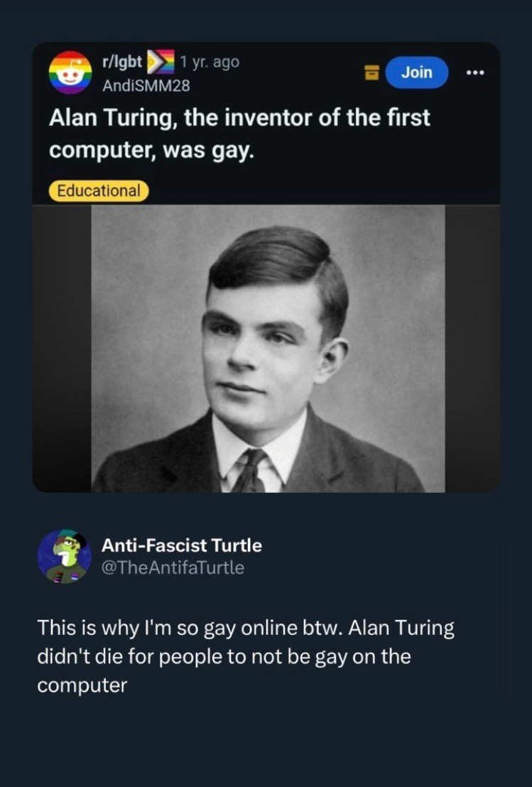This screenshot has width=532, height=787.
Task: Click the "1 yr. ago" timestamp
Action: (210, 62)
